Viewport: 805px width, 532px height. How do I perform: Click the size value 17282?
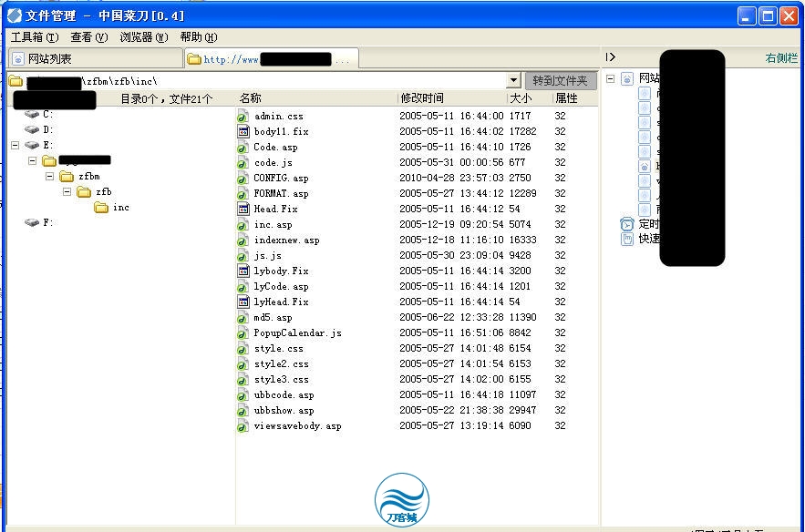point(522,132)
